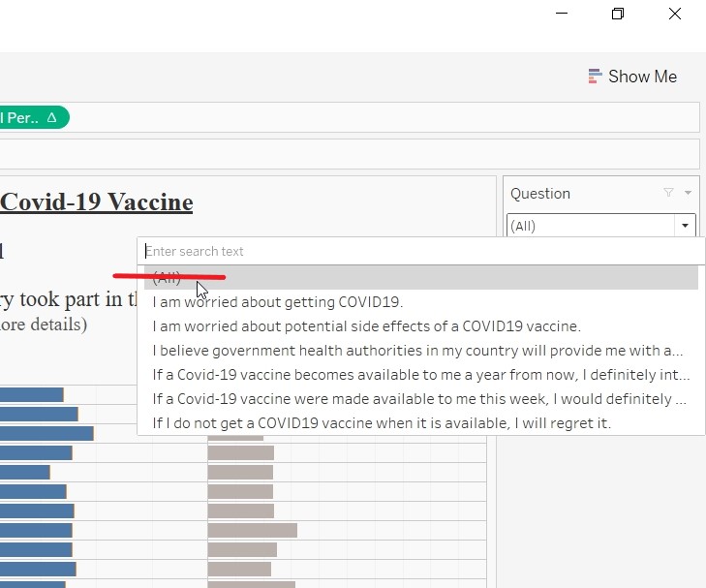The width and height of the screenshot is (706, 588).
Task: Minimize the application window
Action: [x=560, y=14]
